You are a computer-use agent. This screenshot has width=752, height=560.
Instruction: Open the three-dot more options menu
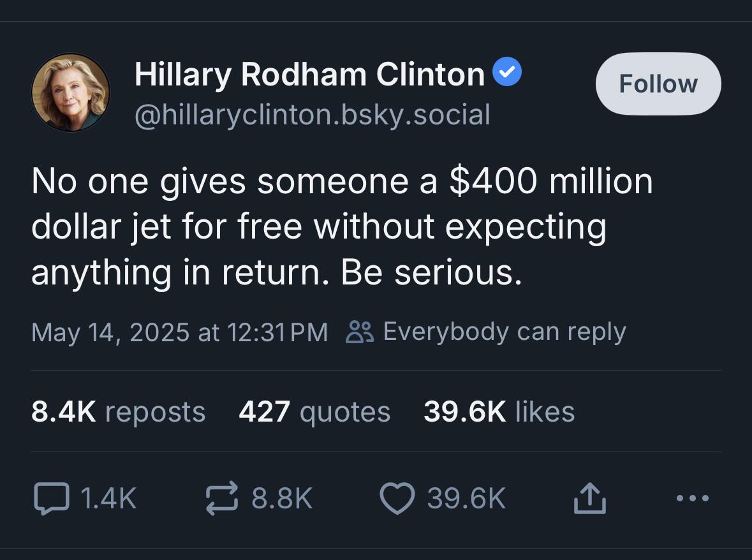pos(693,498)
